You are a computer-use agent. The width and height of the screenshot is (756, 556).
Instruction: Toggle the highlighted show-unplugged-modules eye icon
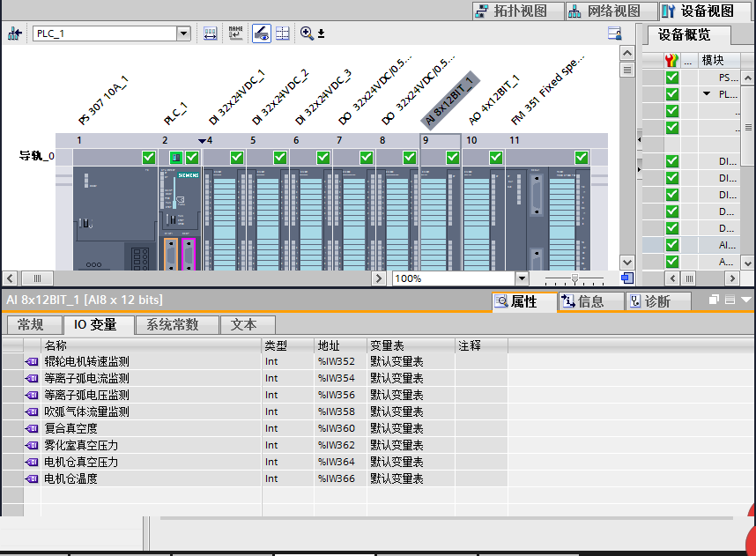[x=262, y=33]
